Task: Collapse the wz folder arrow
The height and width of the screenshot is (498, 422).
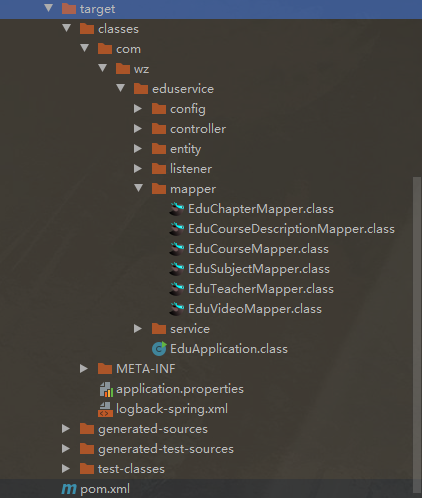Action: (103, 68)
